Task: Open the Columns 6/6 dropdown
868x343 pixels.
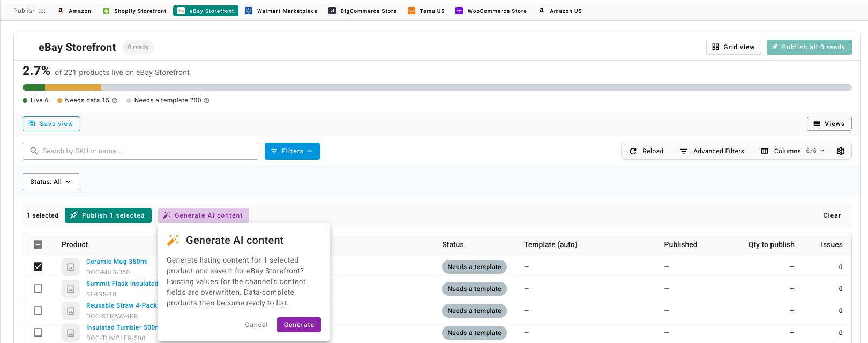Action: (792, 151)
